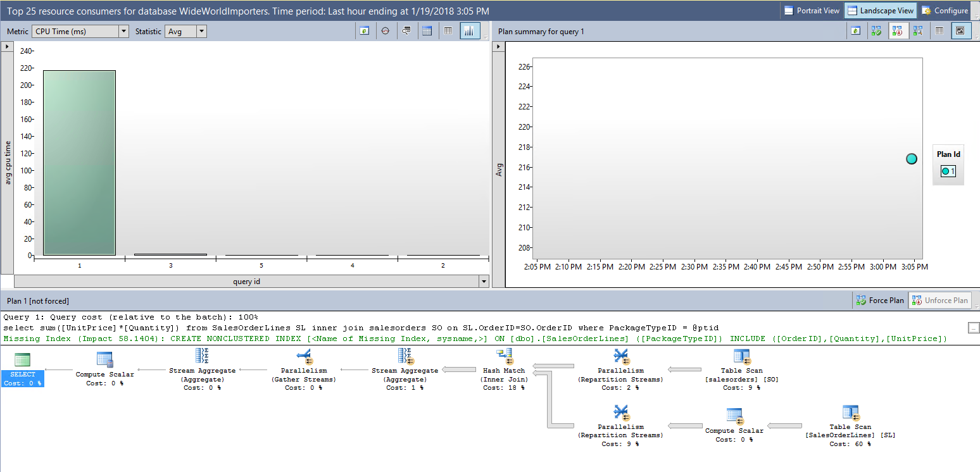This screenshot has height=472, width=980.
Task: Select the Parallelism Gather Streams operator
Action: [304, 370]
